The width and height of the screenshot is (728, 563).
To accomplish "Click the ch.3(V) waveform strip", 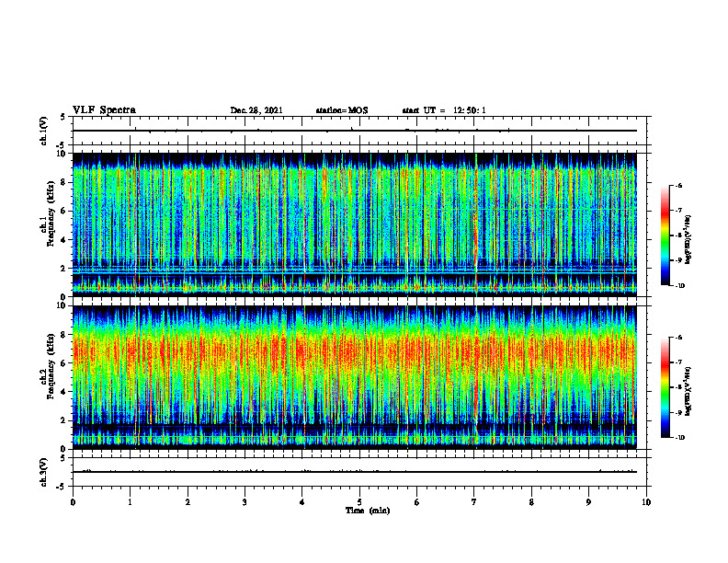I will [x=359, y=472].
